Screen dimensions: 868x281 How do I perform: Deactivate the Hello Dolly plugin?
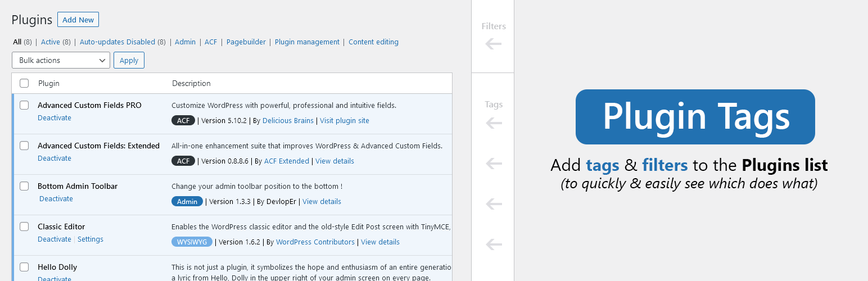[55, 279]
